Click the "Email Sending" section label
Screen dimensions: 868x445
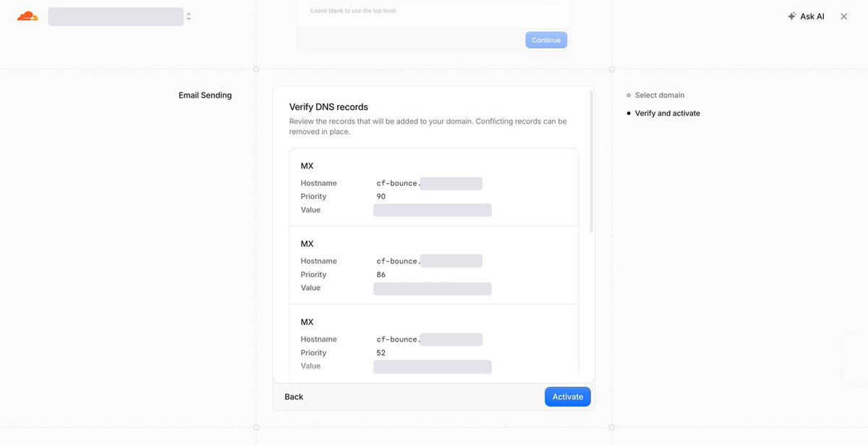tap(205, 95)
